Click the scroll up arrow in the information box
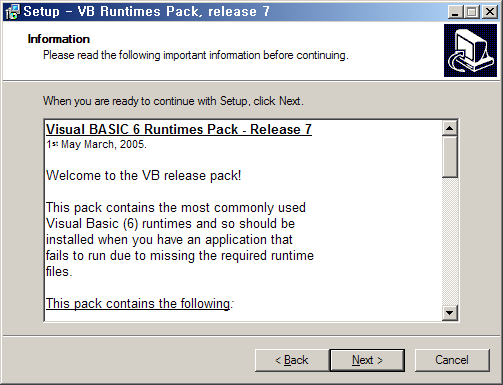Viewport: 503px width, 385px height. (x=450, y=128)
